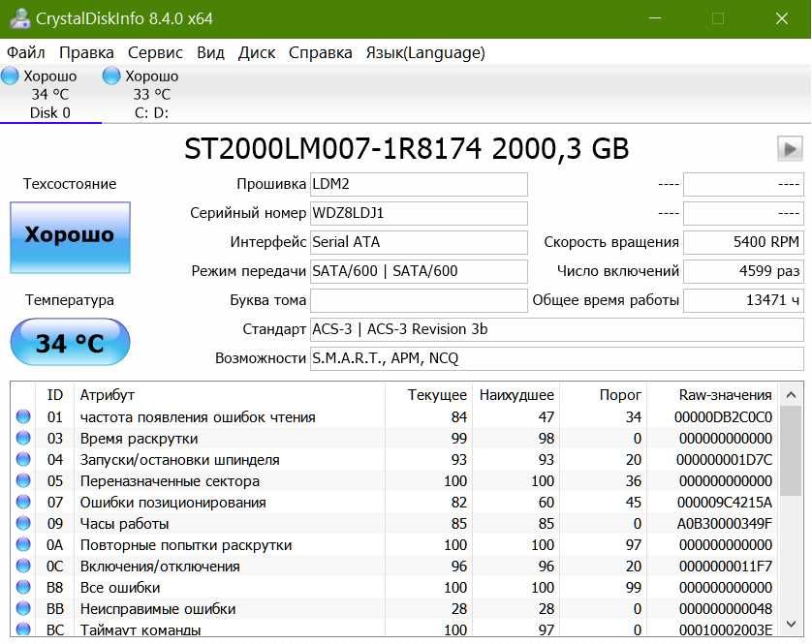Click status orb for Неисправимые ошибки row
Viewport: 812px width, 644px height.
click(23, 608)
